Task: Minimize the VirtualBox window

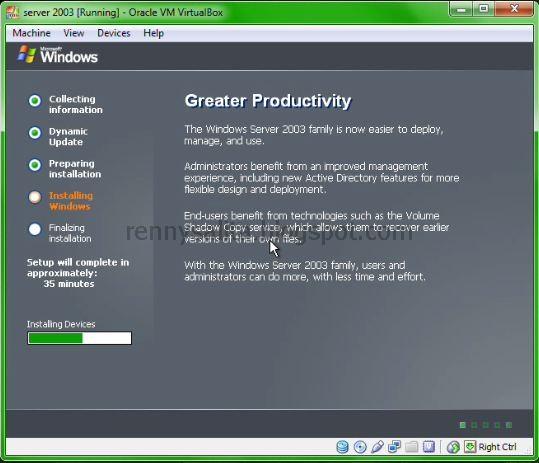Action: [x=461, y=9]
